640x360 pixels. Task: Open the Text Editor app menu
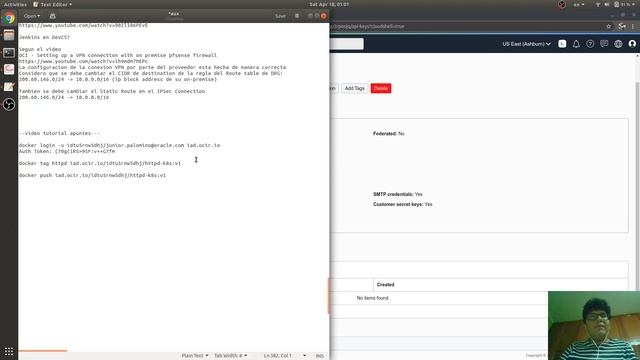pyautogui.click(x=53, y=4)
